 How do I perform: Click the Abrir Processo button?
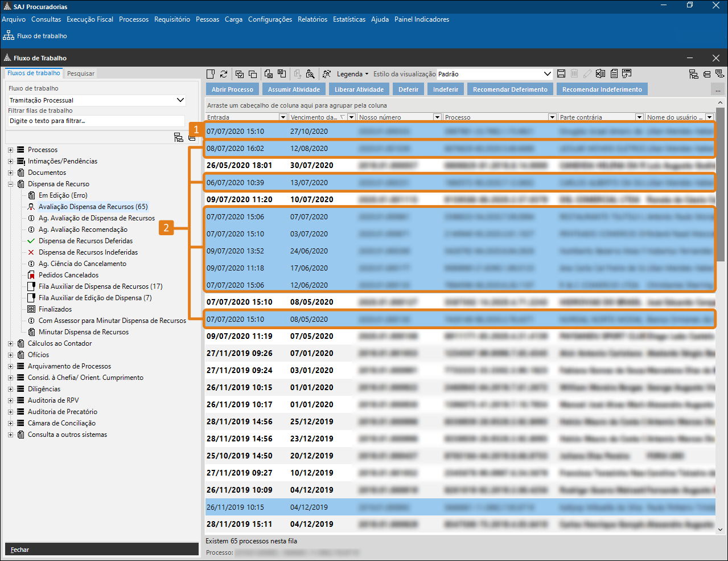pos(232,89)
